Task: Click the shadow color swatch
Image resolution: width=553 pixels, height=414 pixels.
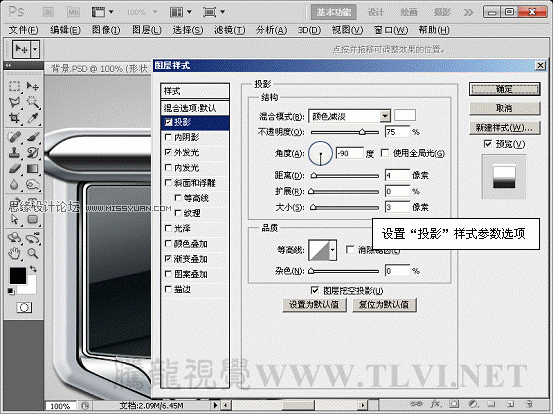Action: pyautogui.click(x=405, y=115)
